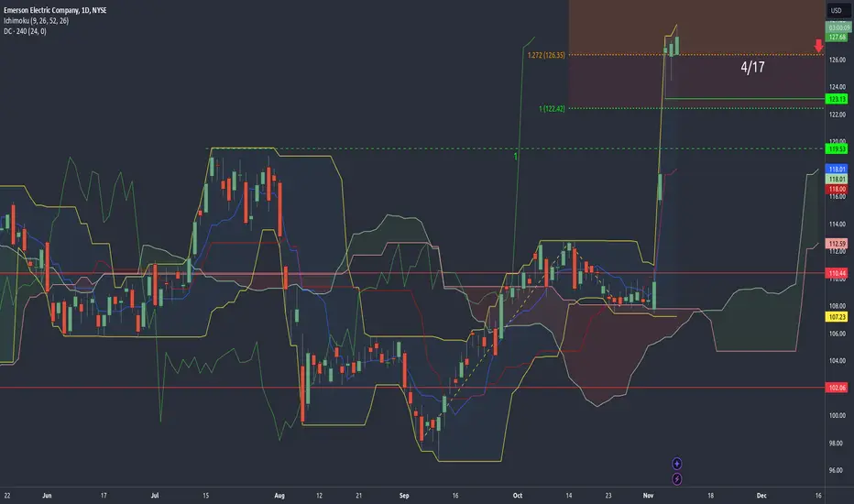Image resolution: width=854 pixels, height=504 pixels.
Task: Select the 1 (122.42) Fibonacci level label
Action: pos(552,108)
